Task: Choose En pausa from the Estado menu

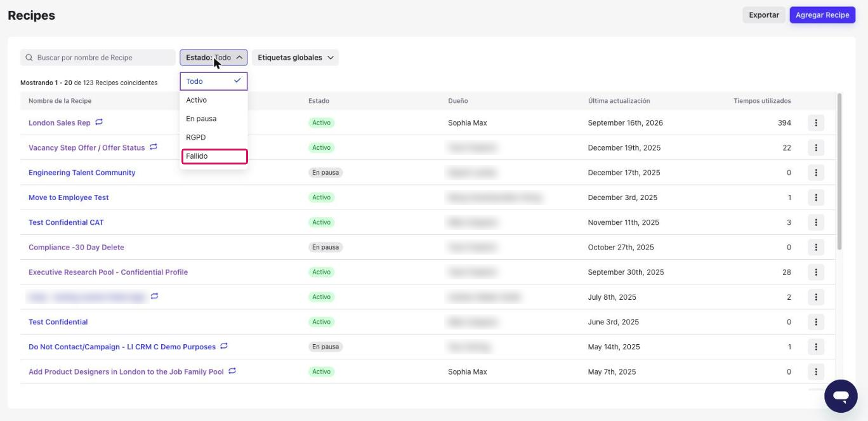Action: click(x=213, y=119)
